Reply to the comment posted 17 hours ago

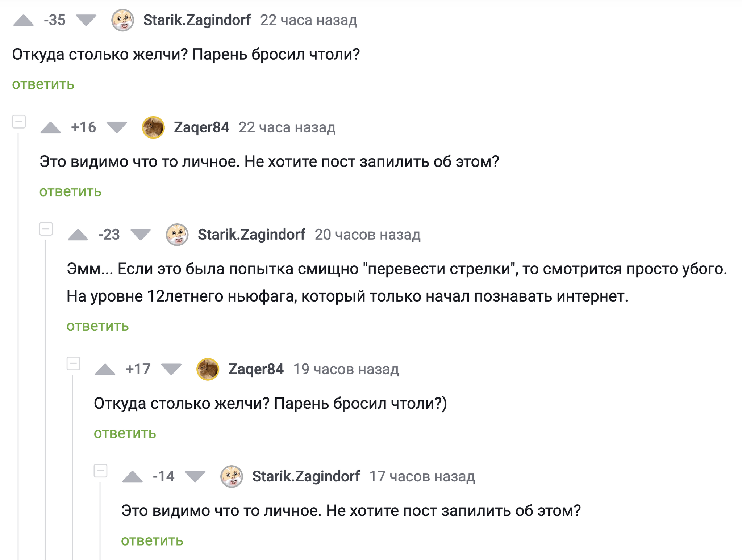pyautogui.click(x=152, y=540)
